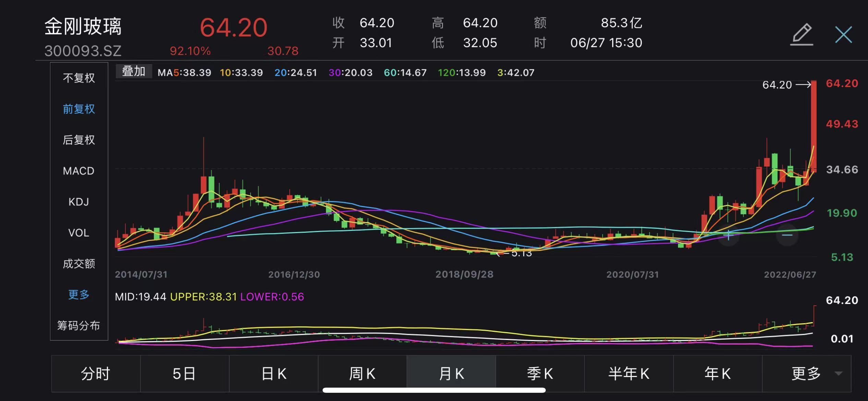The width and height of the screenshot is (868, 401).
Task: Switch to 年K yearly candlestick tab
Action: (x=718, y=374)
